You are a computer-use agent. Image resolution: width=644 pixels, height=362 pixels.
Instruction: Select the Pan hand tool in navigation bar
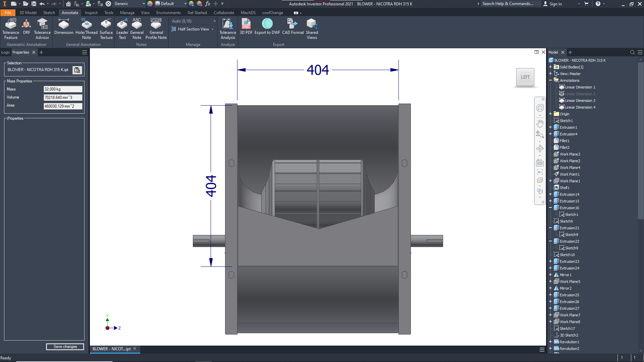[540, 123]
